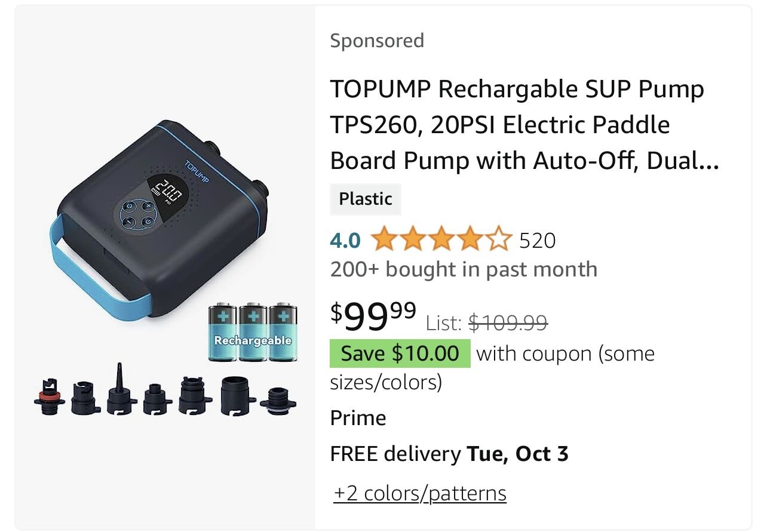Click the crossed-out $109.99 list price
Image resolution: width=767 pixels, height=532 pixels.
[508, 322]
